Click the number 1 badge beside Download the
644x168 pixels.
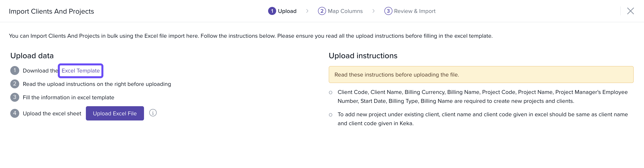coord(15,71)
